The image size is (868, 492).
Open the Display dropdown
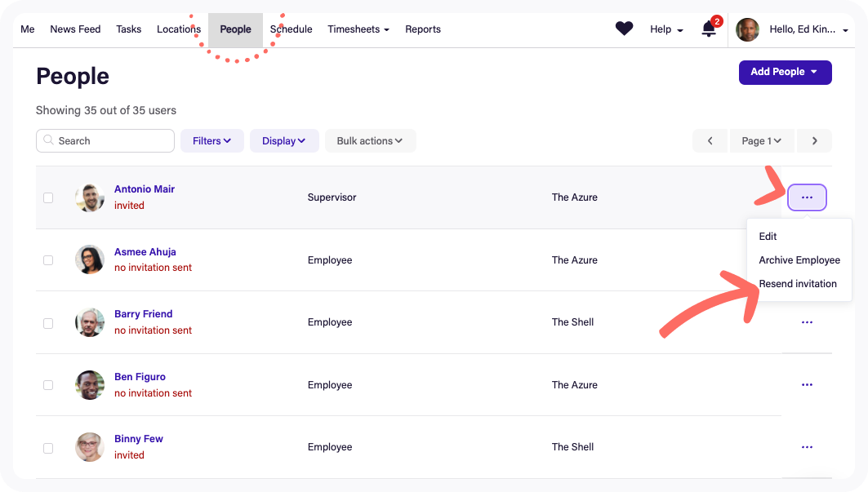(x=283, y=141)
